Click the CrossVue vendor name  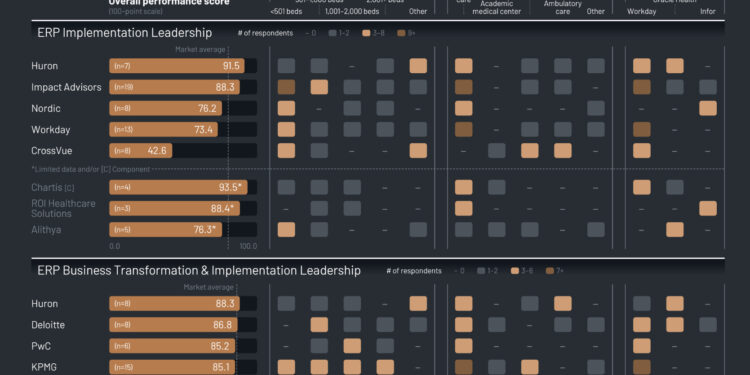tap(52, 151)
